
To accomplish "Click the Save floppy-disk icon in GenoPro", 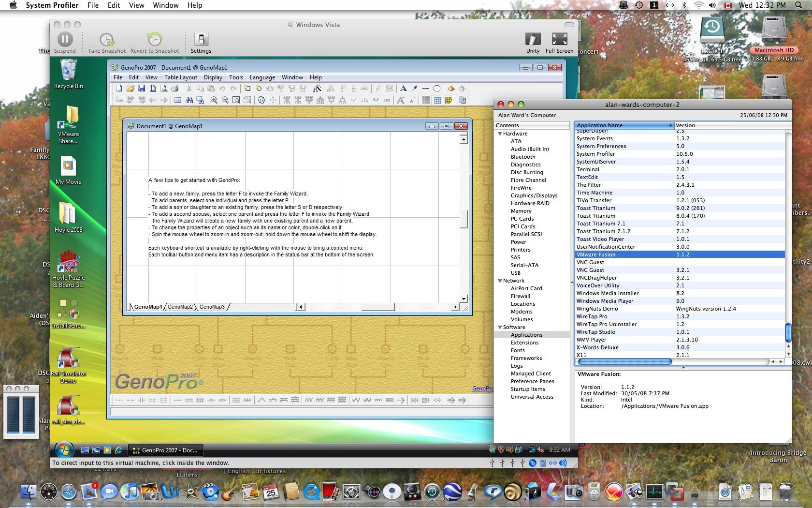I will [142, 89].
